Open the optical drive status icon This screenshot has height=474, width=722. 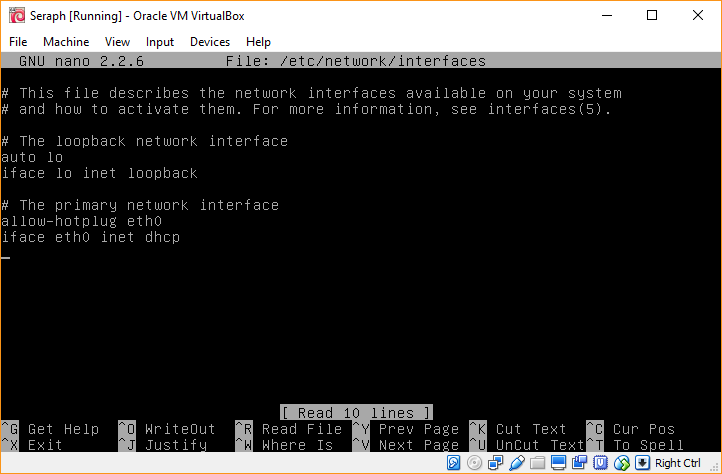pos(474,463)
